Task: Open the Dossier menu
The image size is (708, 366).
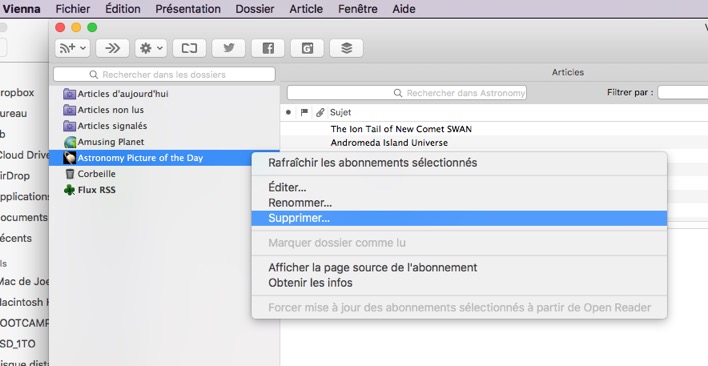Action: (255, 9)
